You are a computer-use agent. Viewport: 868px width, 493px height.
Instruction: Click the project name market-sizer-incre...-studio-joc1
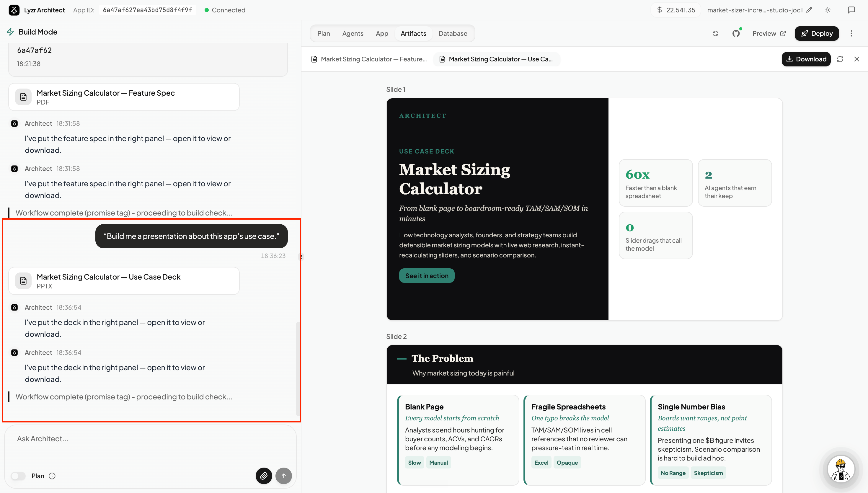coord(755,10)
